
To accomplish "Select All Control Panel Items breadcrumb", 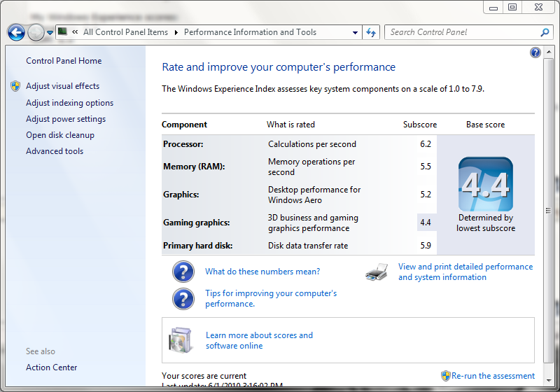I will [125, 32].
